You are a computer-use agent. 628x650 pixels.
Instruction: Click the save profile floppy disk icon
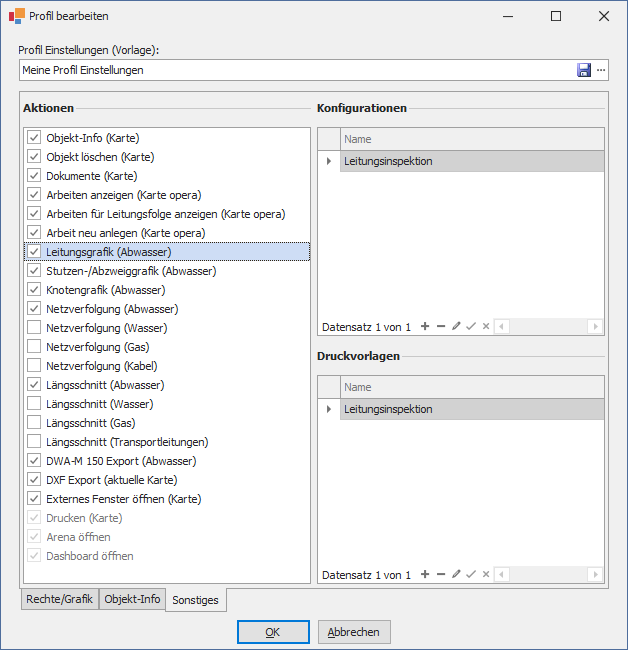tap(584, 70)
